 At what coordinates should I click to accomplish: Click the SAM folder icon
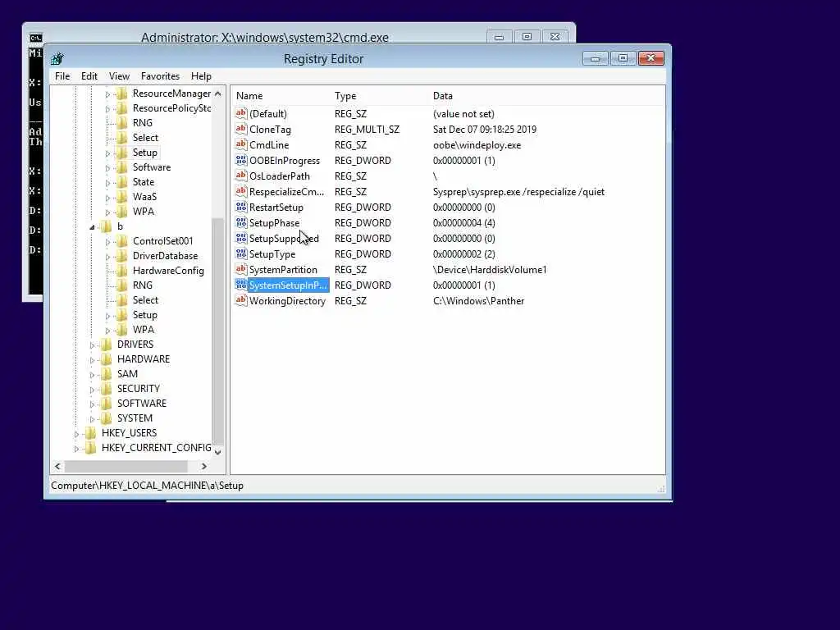coord(107,374)
